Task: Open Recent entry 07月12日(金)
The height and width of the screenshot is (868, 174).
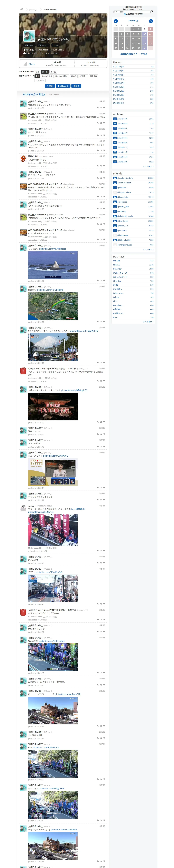Action: (119, 67)
